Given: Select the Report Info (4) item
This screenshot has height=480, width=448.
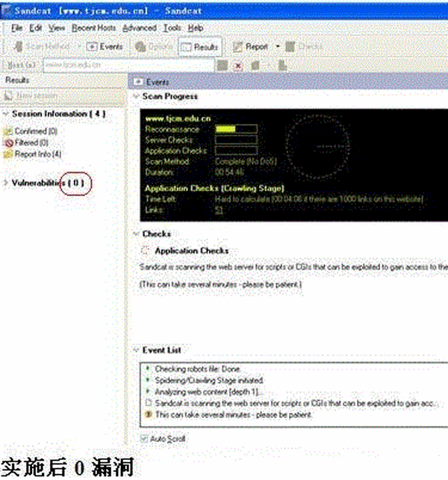Looking at the screenshot, I should point(32,154).
